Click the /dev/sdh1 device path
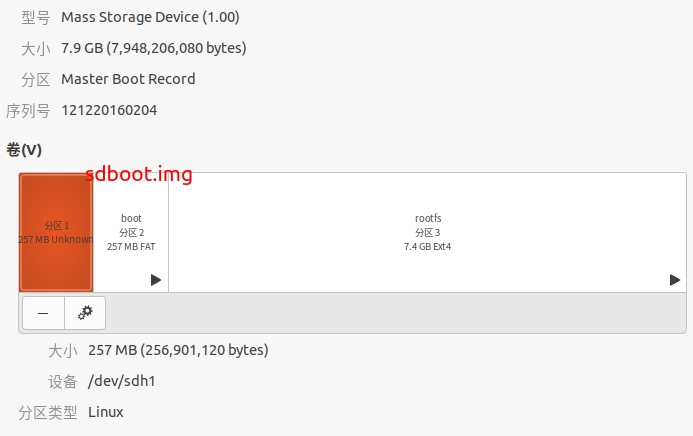Screen dimensions: 693x436 point(122,381)
